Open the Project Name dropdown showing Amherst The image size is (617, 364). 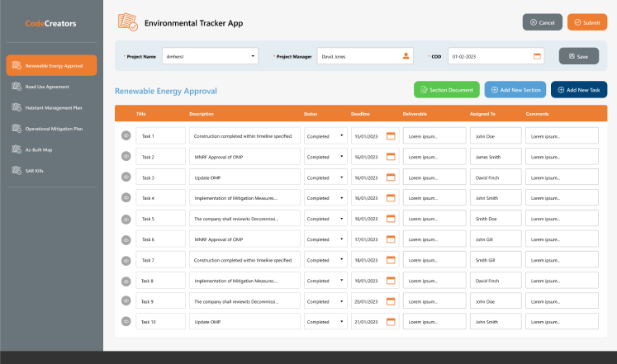[211, 56]
